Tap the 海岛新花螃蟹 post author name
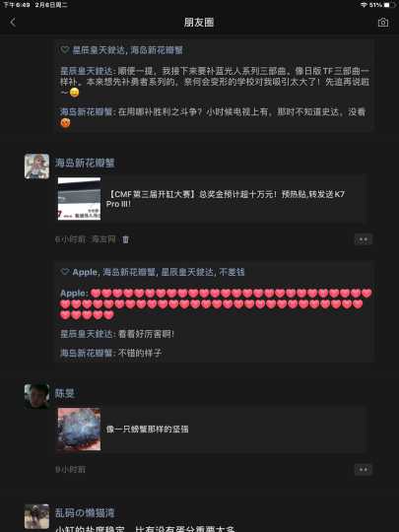The image size is (399, 532). (85, 163)
